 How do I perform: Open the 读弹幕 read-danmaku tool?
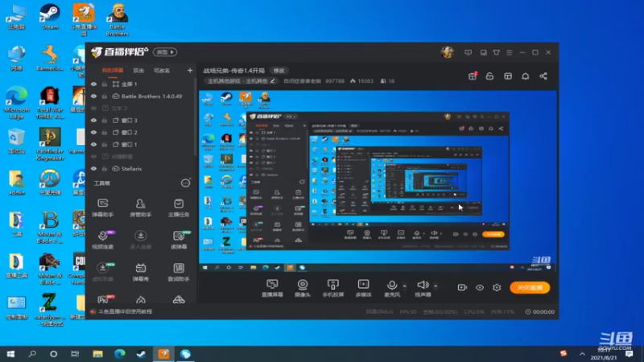pyautogui.click(x=179, y=240)
